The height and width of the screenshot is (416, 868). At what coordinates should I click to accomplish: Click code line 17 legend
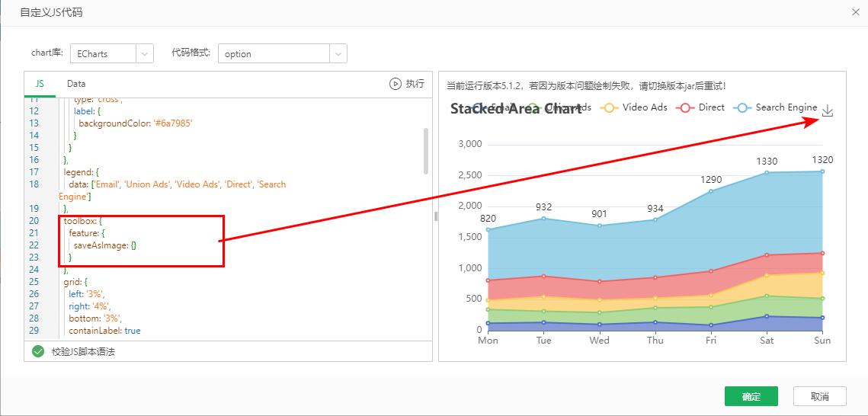pos(81,172)
